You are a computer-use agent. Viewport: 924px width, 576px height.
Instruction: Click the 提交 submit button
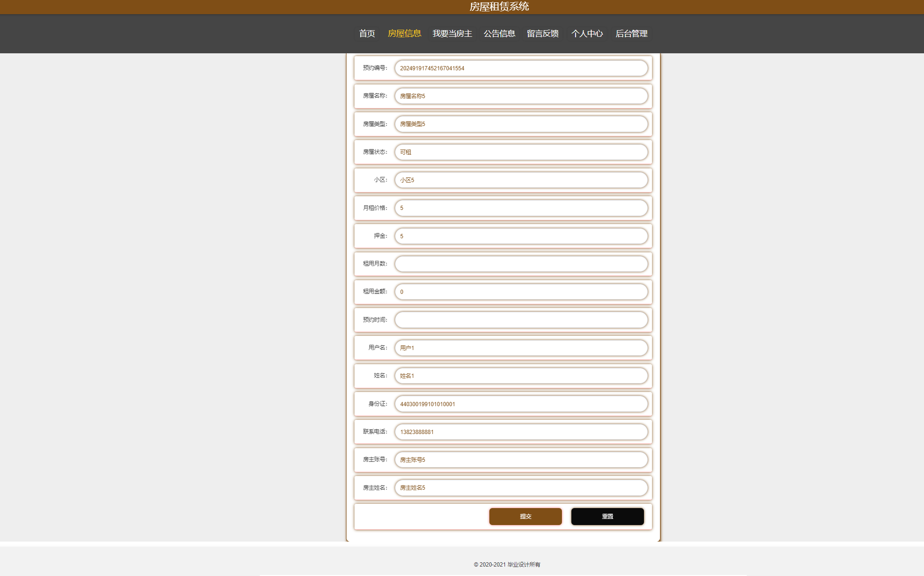(525, 517)
